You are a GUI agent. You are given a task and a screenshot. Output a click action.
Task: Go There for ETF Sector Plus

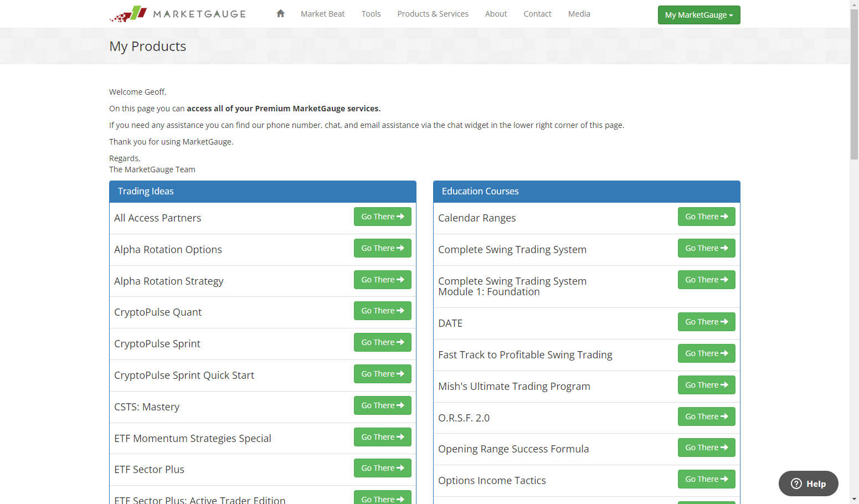coord(383,468)
